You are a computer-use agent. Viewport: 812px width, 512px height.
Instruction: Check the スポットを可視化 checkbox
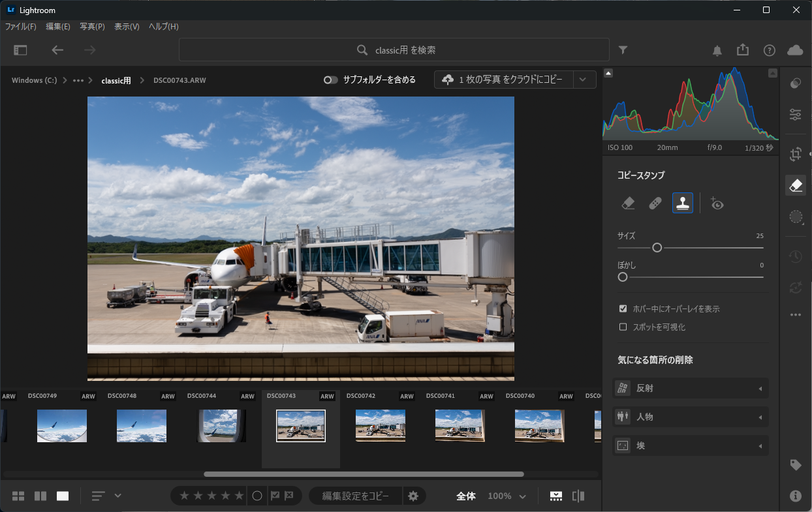(623, 327)
